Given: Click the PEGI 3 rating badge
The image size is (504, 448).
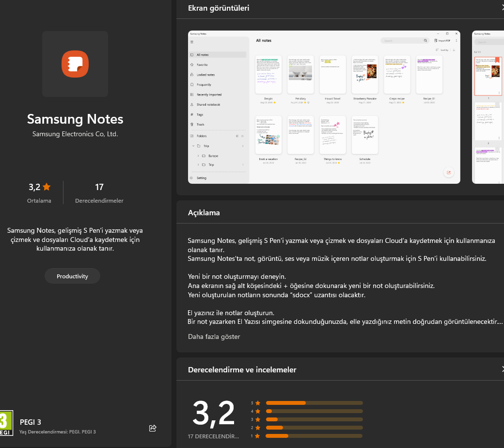Looking at the screenshot, I should click(6, 423).
